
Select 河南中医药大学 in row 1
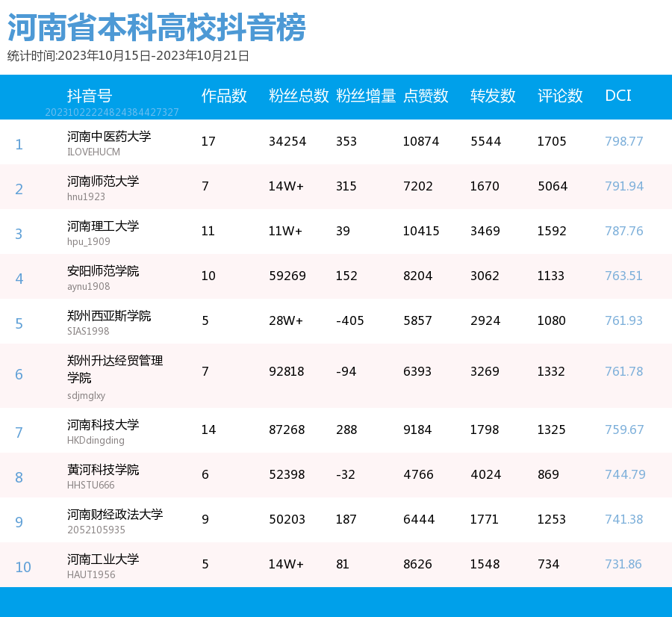pos(109,137)
